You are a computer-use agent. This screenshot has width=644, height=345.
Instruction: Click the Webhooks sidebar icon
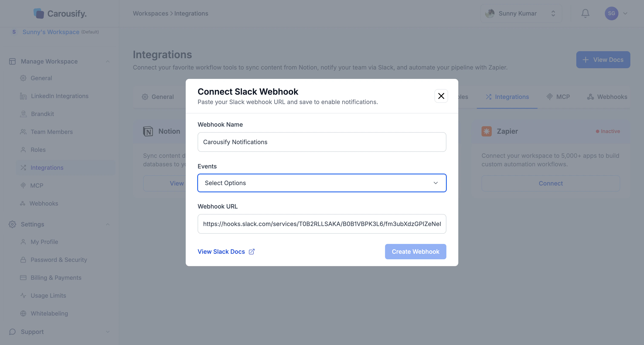(23, 204)
